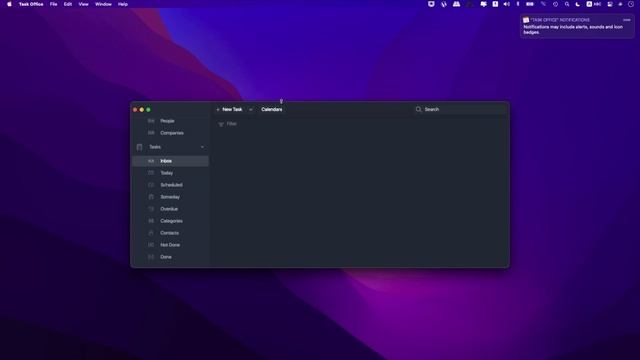Image resolution: width=640 pixels, height=360 pixels.
Task: Click the plus icon beside New Task
Action: pos(218,109)
